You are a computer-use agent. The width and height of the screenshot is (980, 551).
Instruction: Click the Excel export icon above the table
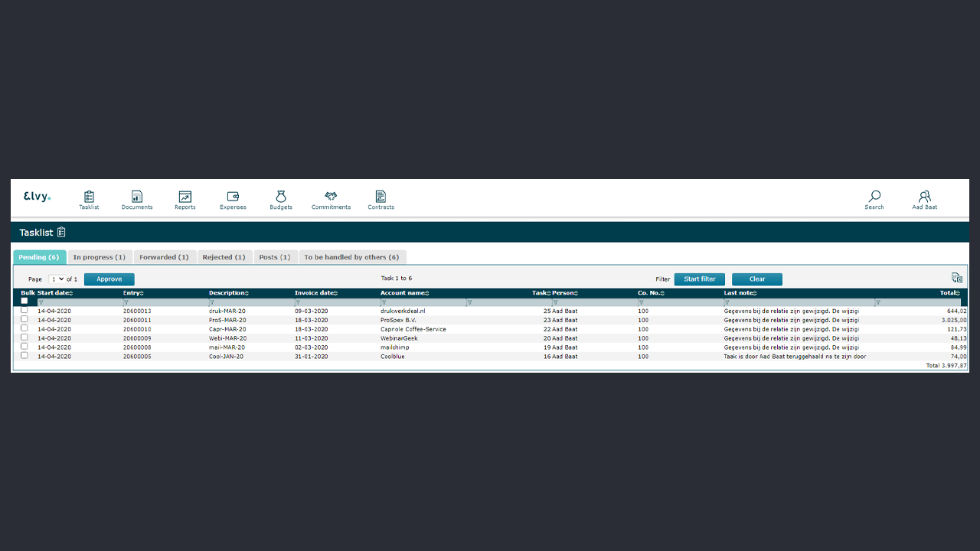click(x=956, y=278)
